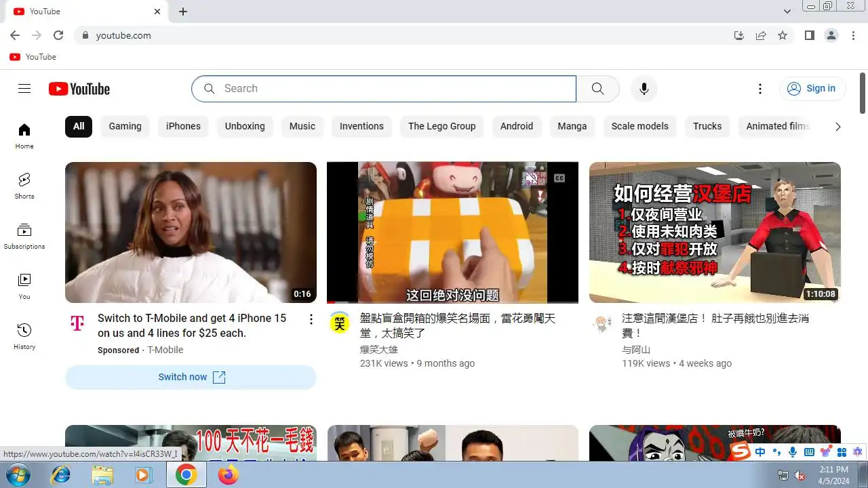Open the T-Mobile ad three-dot options
Screen dimensions: 868x488
[311, 319]
